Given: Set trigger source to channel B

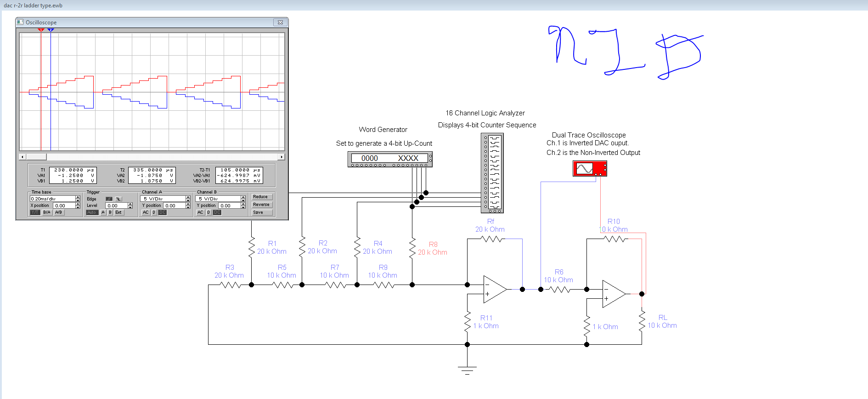Looking at the screenshot, I should 110,212.
